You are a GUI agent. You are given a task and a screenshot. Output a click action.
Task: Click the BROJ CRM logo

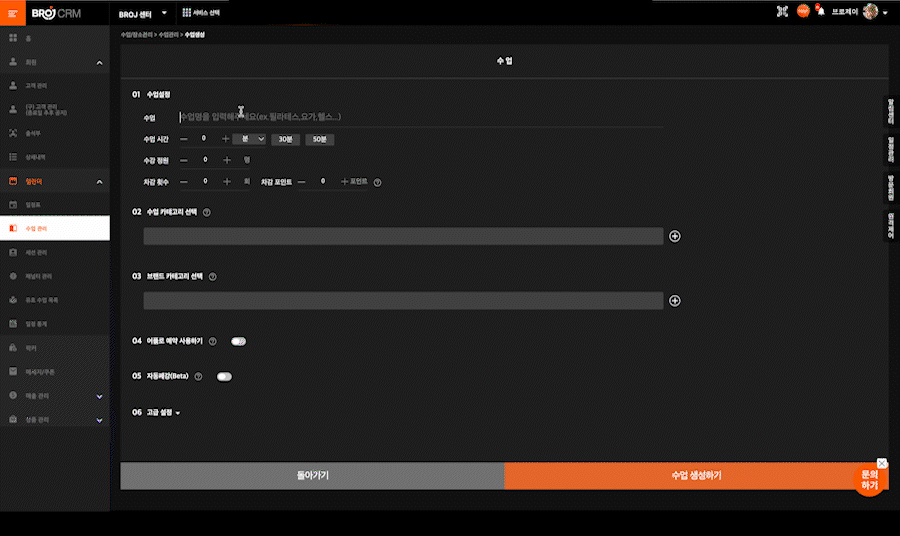pyautogui.click(x=56, y=13)
